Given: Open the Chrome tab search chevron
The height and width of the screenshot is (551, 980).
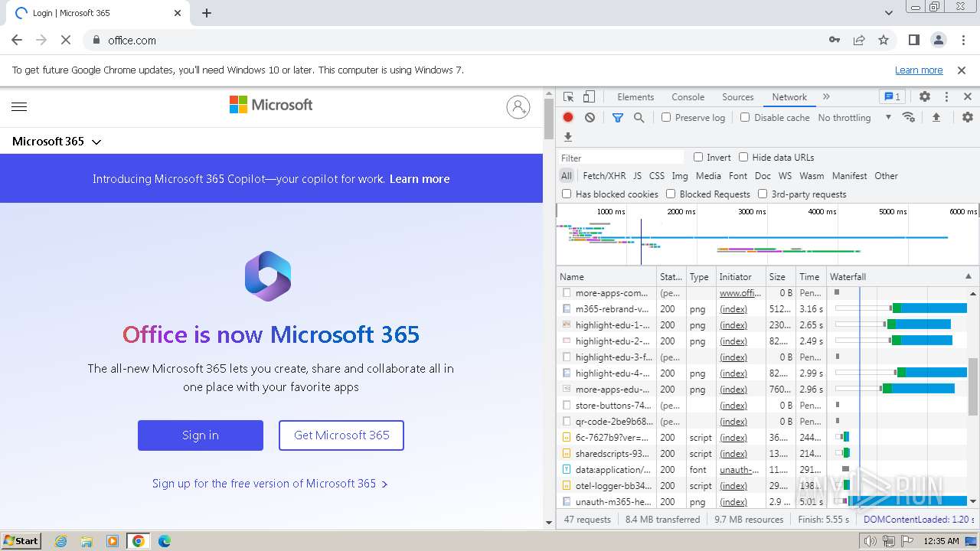Looking at the screenshot, I should click(889, 13).
